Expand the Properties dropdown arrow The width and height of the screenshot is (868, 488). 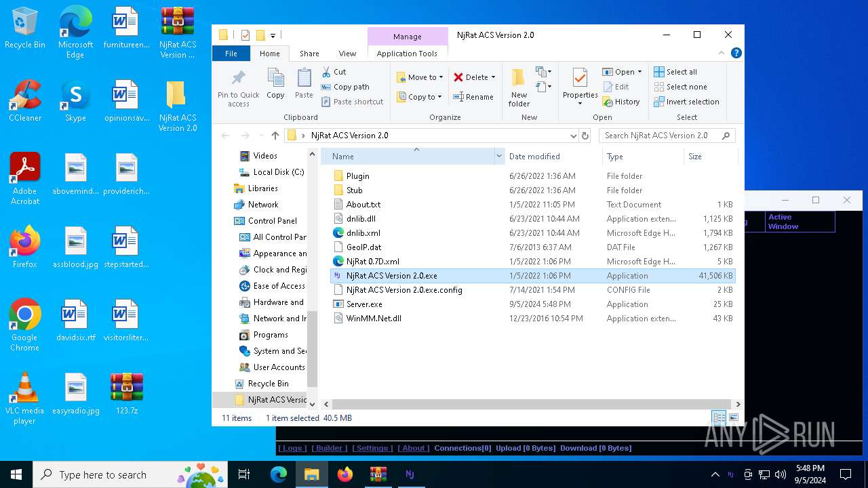click(x=580, y=104)
